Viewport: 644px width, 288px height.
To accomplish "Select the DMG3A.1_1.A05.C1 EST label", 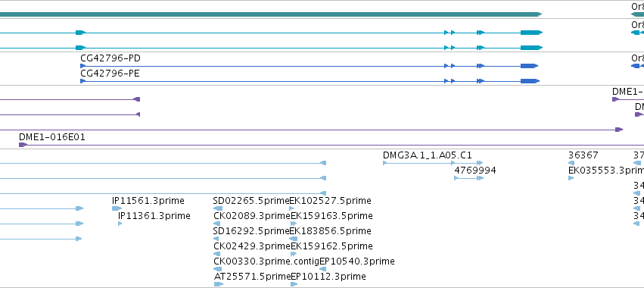I will click(x=428, y=155).
